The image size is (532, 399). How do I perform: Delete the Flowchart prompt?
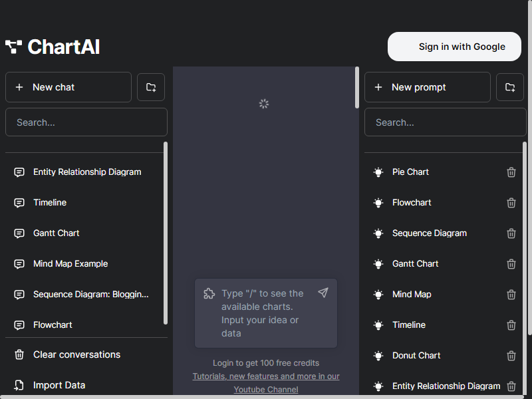pos(511,203)
